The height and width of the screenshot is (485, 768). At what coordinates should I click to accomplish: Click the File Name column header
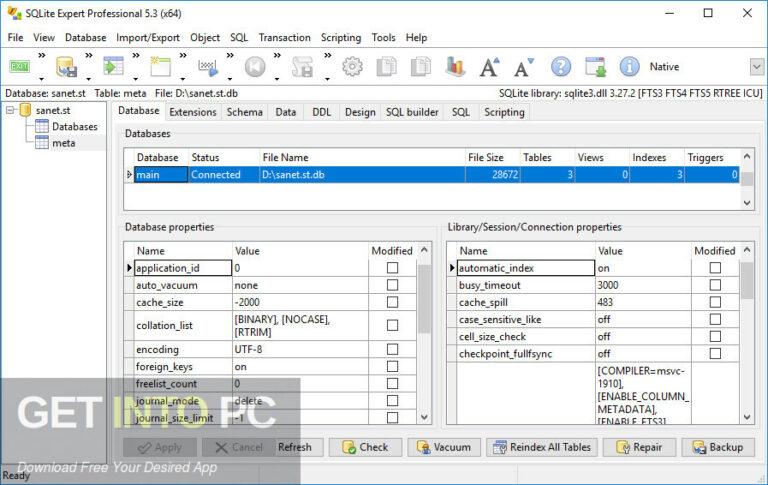tap(362, 157)
